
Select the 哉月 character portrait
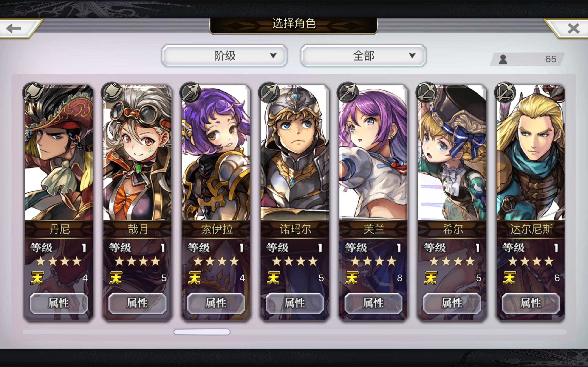coord(138,153)
